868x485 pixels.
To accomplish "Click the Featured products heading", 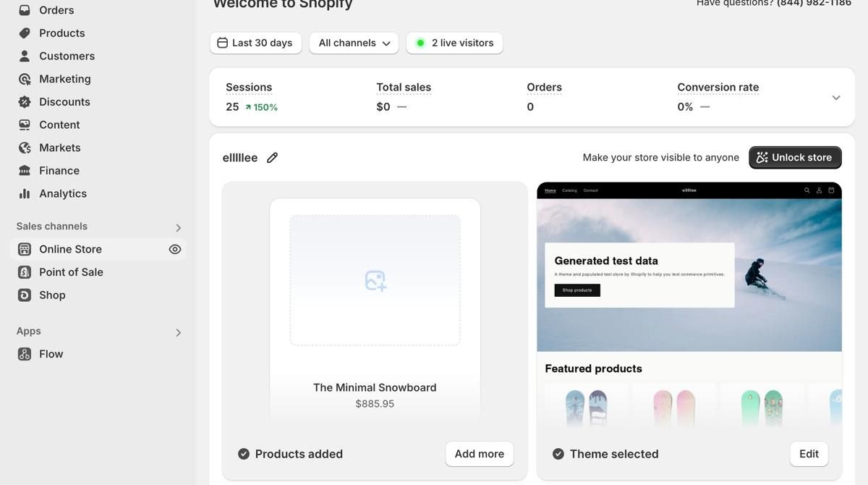I will (x=593, y=368).
